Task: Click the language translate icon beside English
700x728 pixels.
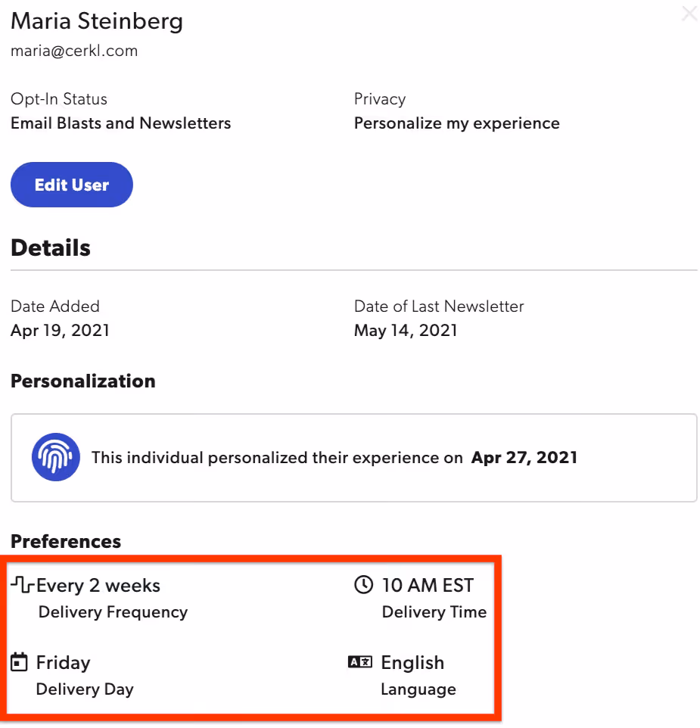Action: pos(360,661)
